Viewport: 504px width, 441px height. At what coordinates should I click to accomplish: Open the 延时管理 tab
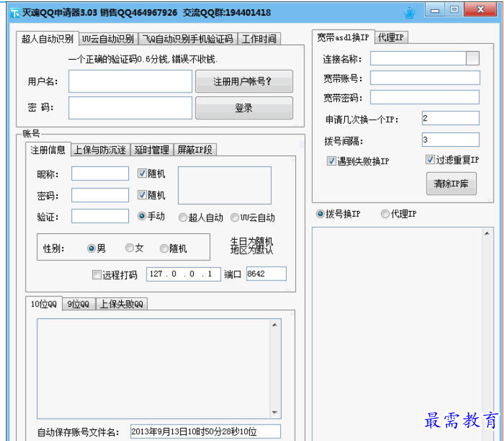(152, 149)
